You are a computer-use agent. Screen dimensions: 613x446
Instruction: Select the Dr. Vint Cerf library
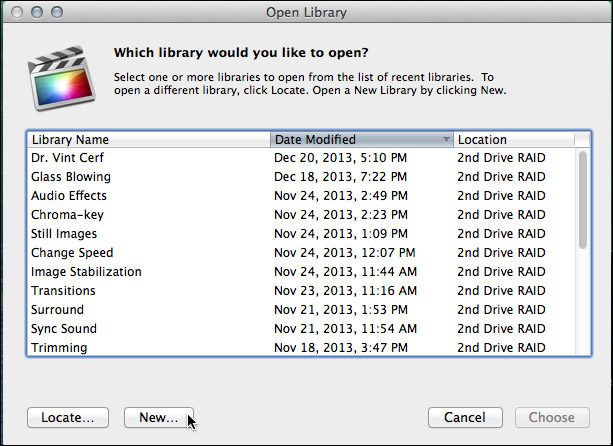click(301, 158)
